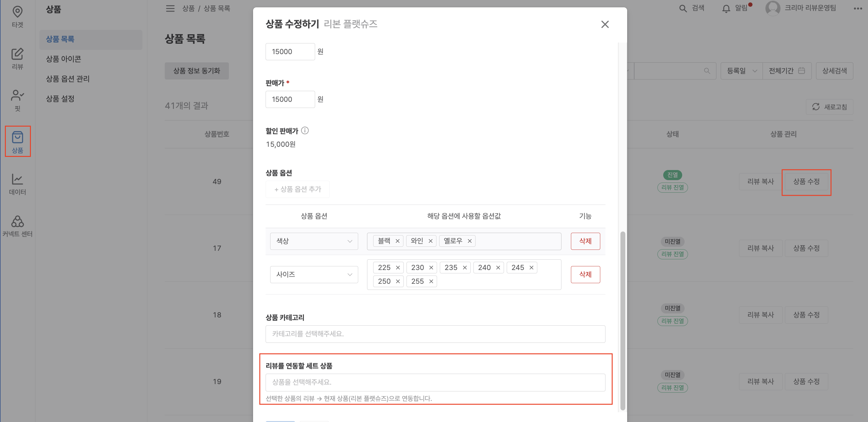Screen dimensions: 868x422
Task: Open the 데이터 chart icon
Action: tap(17, 184)
